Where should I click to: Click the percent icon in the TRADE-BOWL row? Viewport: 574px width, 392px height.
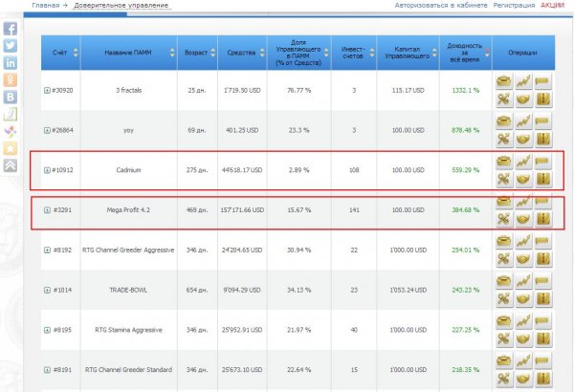tap(504, 298)
